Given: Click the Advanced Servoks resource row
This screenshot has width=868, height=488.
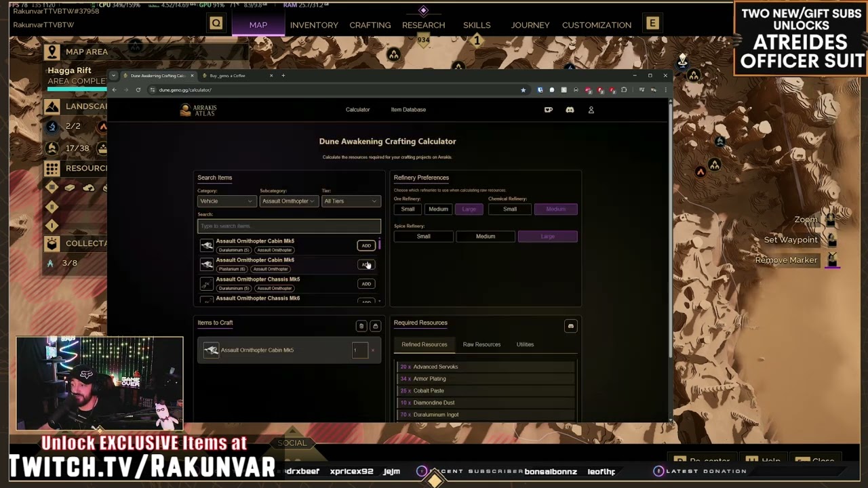Looking at the screenshot, I should [486, 367].
